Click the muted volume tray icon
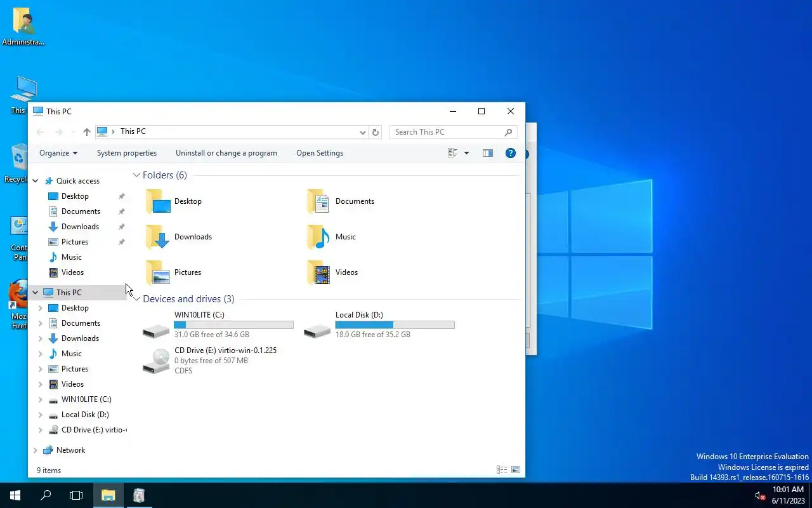 [x=760, y=495]
